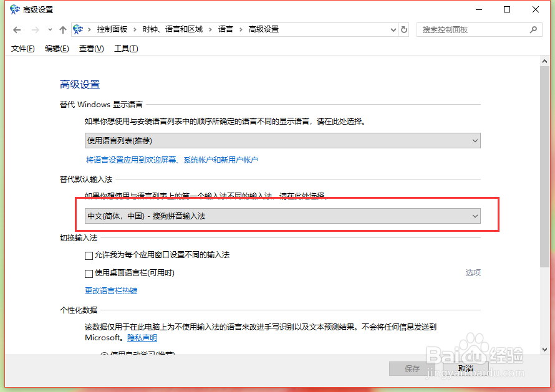Enable 使用桌面语言栏(可用时) checkbox
This screenshot has width=555, height=392.
(89, 272)
